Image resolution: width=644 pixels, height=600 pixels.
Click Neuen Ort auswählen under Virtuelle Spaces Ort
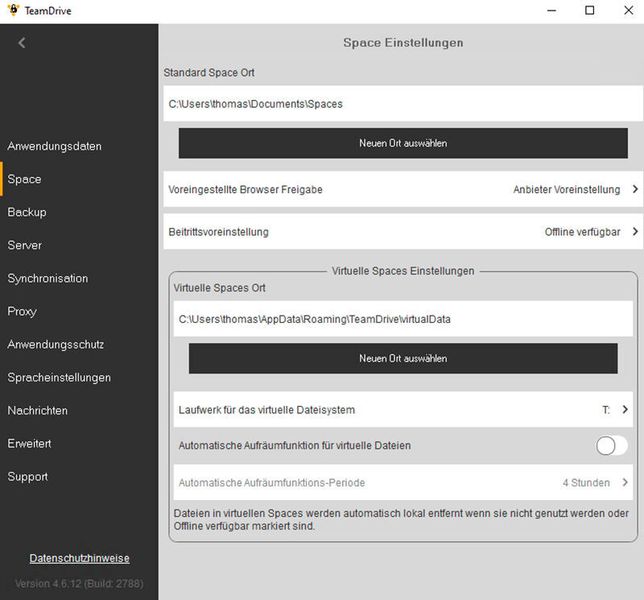click(x=403, y=358)
